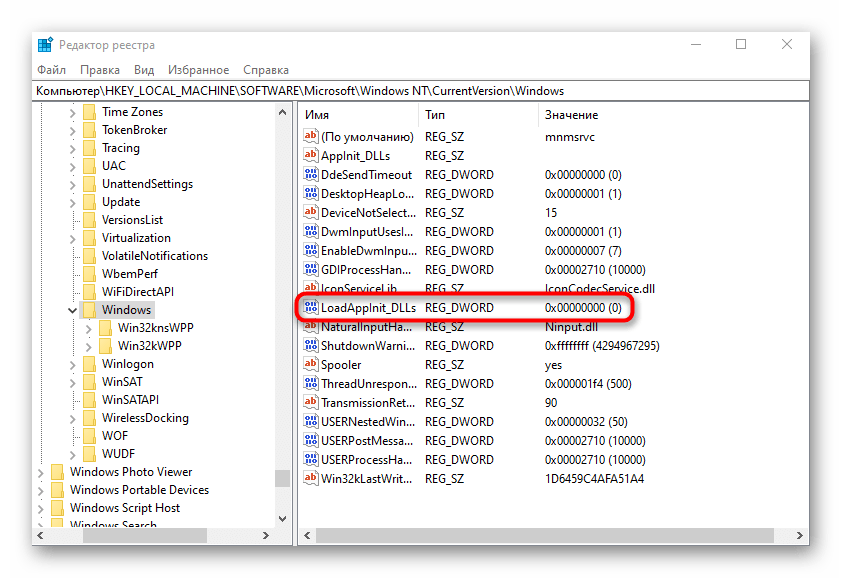Click the DWORD icon of DdeSendTimeout

point(310,174)
